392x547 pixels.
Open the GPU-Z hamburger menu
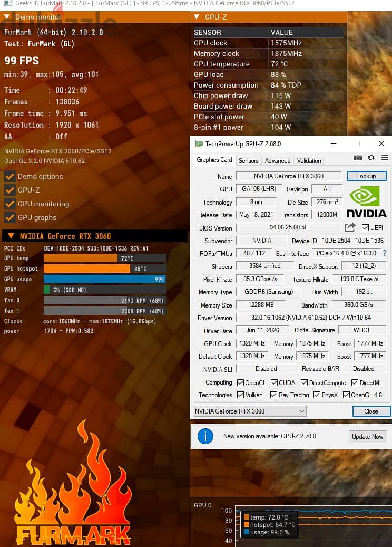tap(385, 158)
